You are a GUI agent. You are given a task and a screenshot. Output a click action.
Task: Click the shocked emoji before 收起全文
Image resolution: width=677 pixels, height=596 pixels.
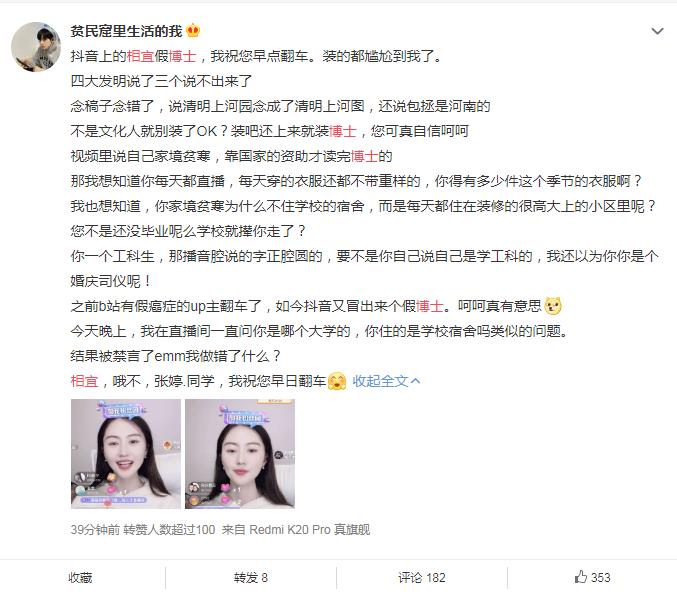coord(337,381)
